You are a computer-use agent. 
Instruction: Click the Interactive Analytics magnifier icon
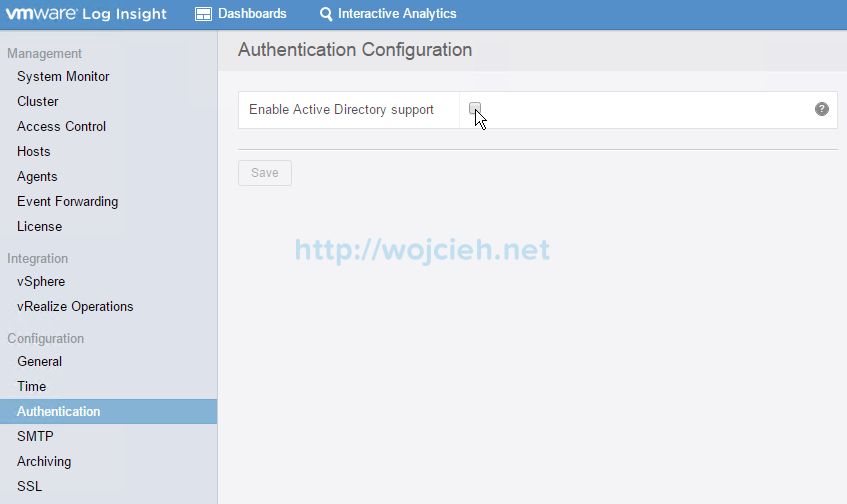(326, 14)
